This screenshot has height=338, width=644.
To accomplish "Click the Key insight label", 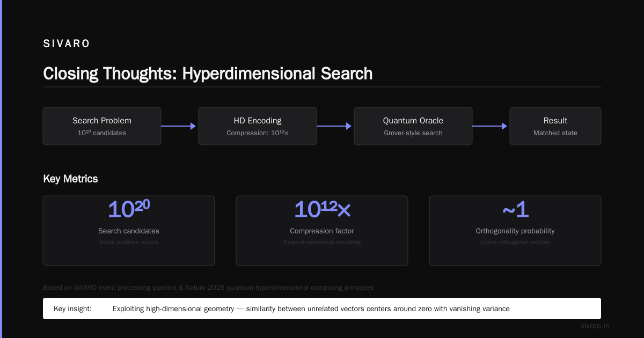I will coord(72,308).
